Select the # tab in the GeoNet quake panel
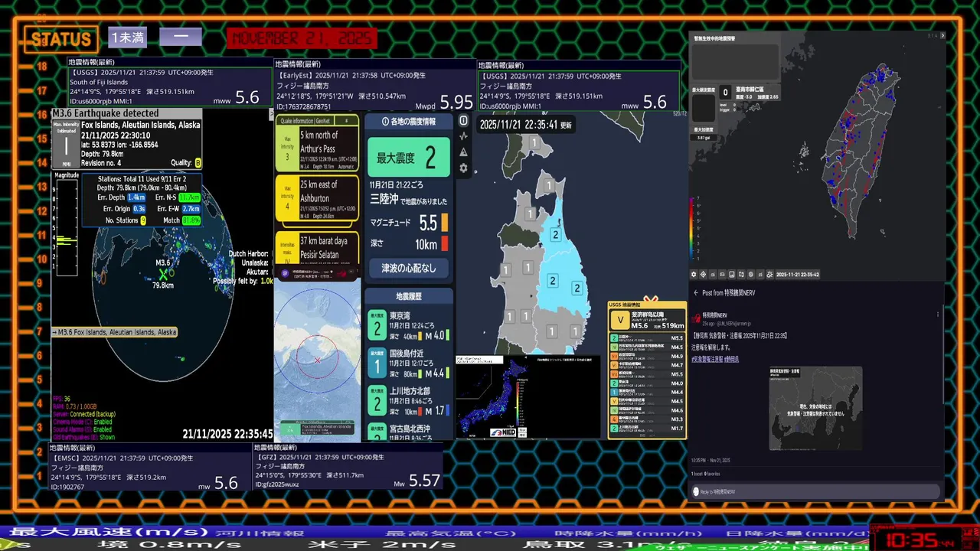This screenshot has width=980, height=551. tap(346, 120)
